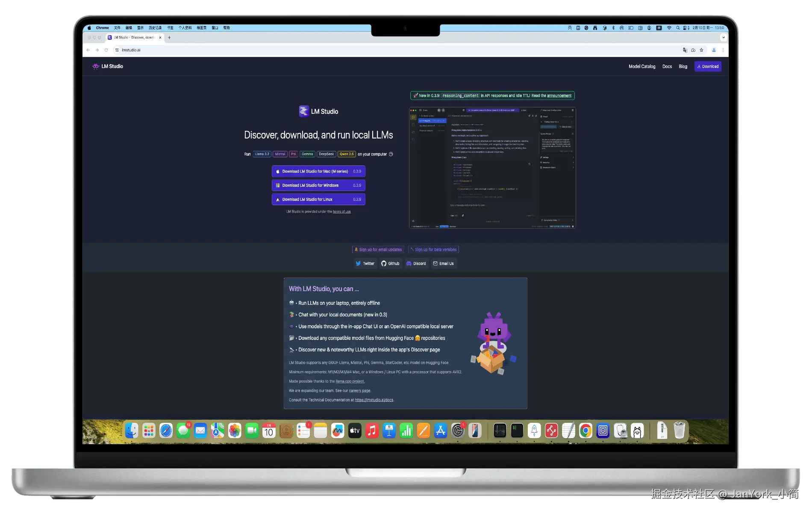The image size is (812, 513).
Task: Open Terminal from the Dock
Action: tap(517, 430)
